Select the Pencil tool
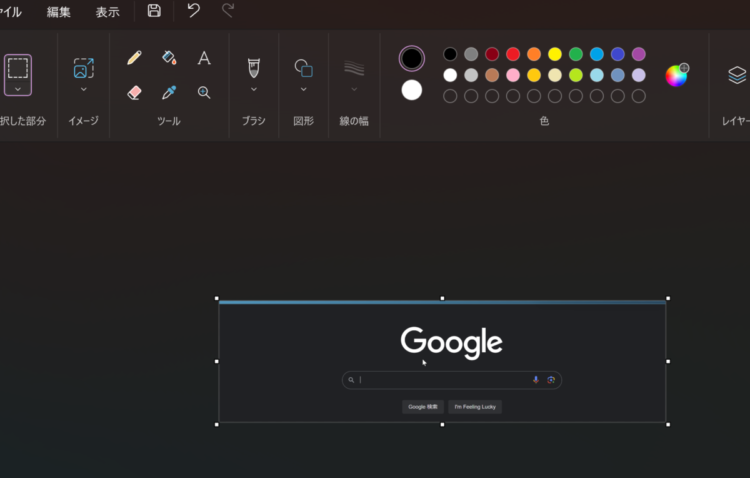This screenshot has width=750, height=478. coord(134,58)
